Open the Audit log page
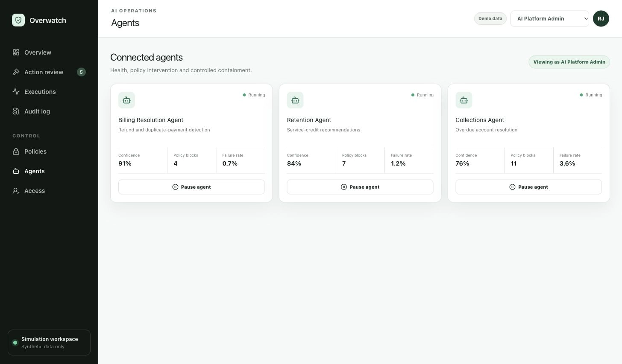The height and width of the screenshot is (364, 622). click(49, 111)
